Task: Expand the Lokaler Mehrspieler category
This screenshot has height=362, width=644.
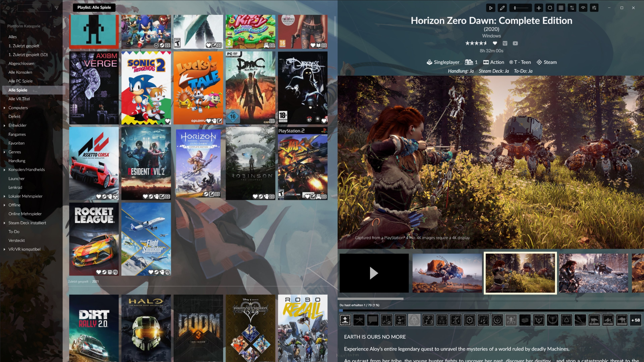Action: 5,196
